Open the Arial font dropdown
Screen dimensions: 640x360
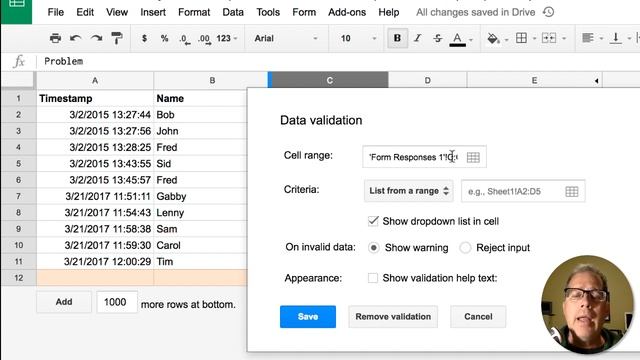[x=286, y=38]
